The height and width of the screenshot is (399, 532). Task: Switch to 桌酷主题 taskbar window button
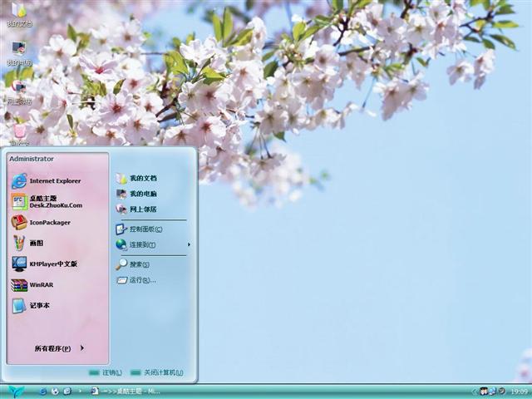tap(126, 392)
